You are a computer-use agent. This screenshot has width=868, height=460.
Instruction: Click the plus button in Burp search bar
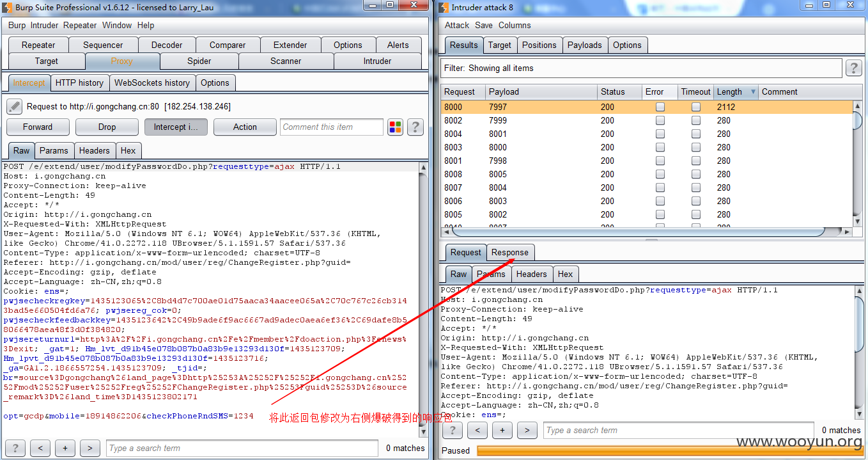click(65, 448)
